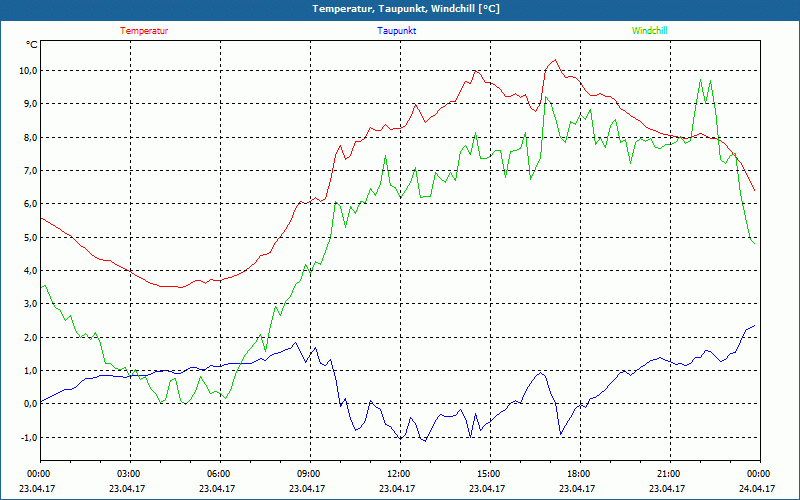
Task: Click the "9,0" y-axis value
Action: coord(30,104)
